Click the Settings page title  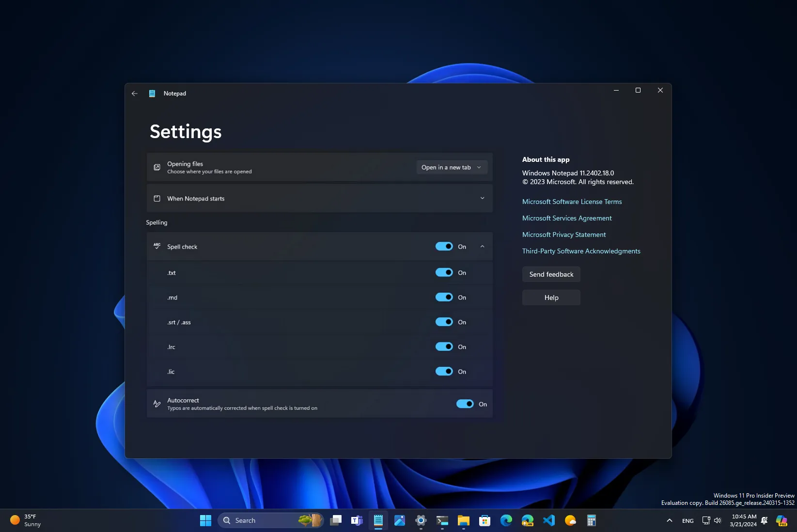[x=186, y=132]
